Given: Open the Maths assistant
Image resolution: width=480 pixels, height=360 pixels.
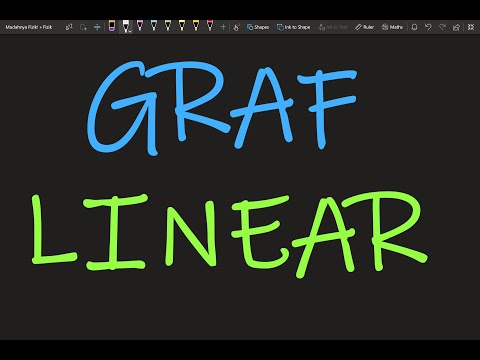Looking at the screenshot, I should click(x=392, y=27).
